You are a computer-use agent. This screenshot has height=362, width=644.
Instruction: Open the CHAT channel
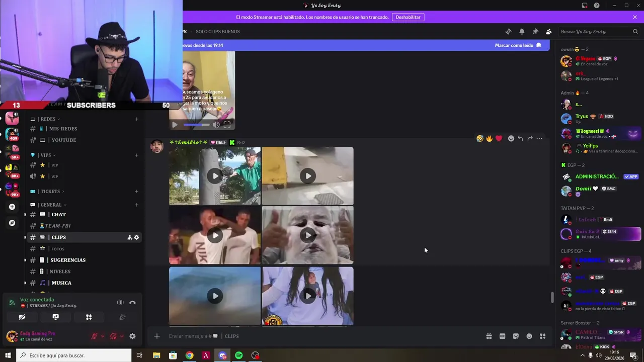pyautogui.click(x=84, y=215)
